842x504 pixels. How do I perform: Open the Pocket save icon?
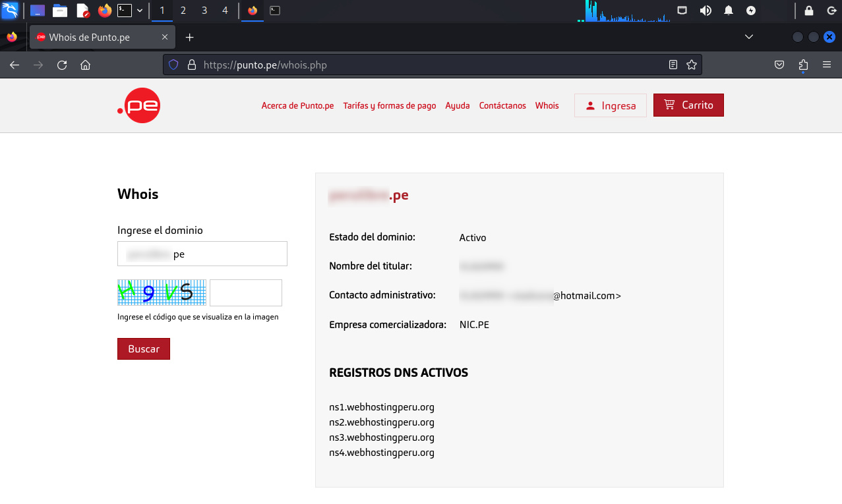(x=779, y=65)
